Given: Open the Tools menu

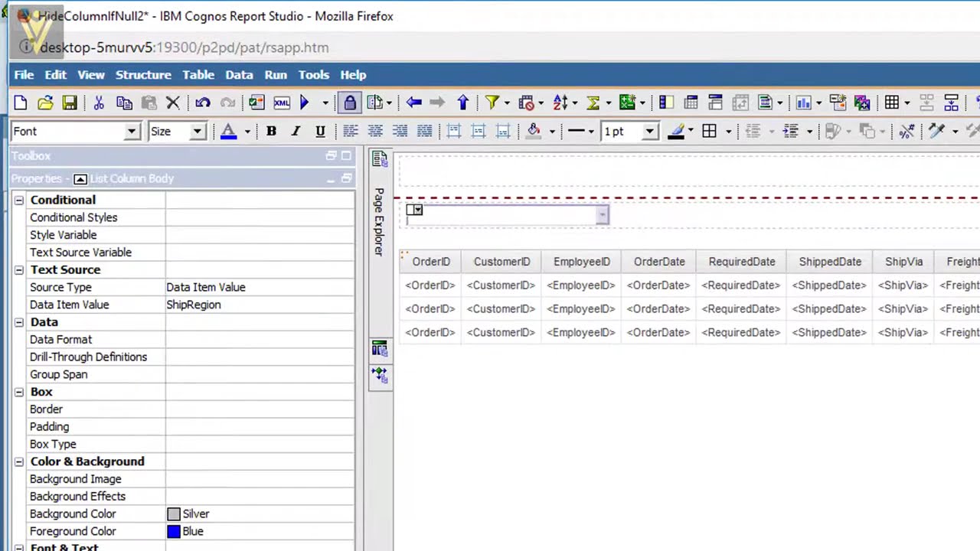Looking at the screenshot, I should tap(314, 75).
